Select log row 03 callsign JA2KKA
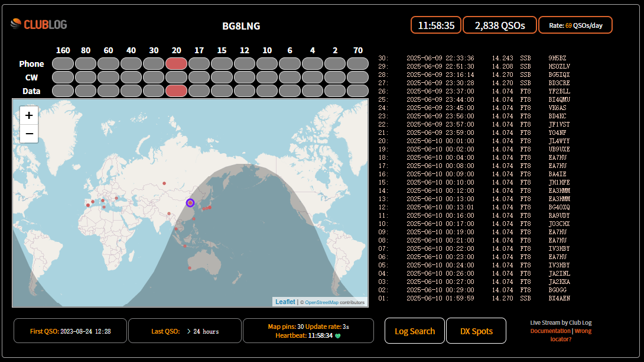 [559, 282]
